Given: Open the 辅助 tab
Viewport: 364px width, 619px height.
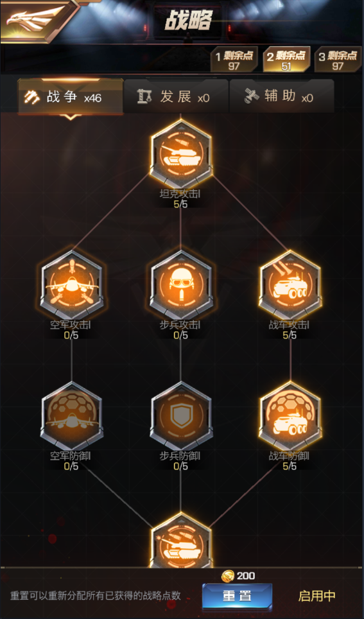Looking at the screenshot, I should click(x=281, y=97).
